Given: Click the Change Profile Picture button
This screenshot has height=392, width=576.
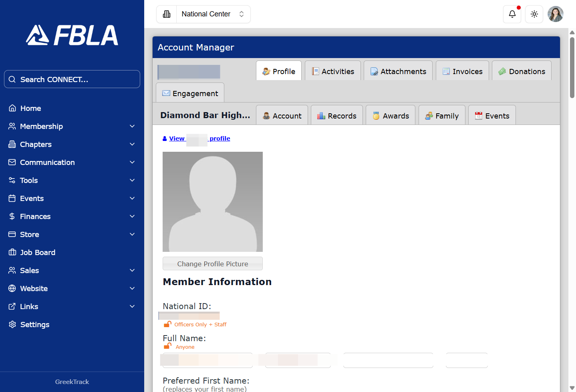Looking at the screenshot, I should pos(213,263).
